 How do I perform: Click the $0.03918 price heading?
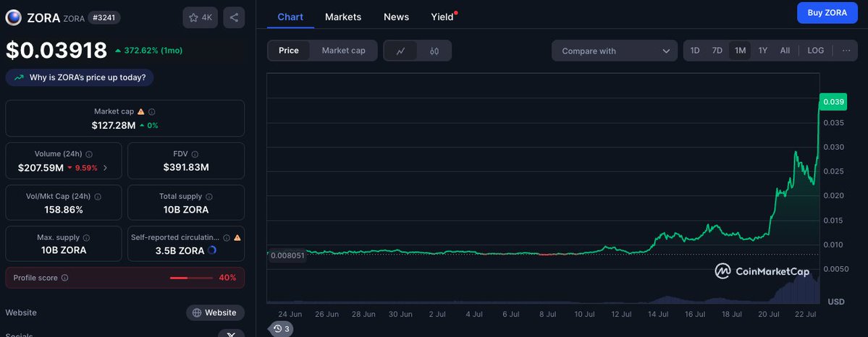[x=56, y=51]
